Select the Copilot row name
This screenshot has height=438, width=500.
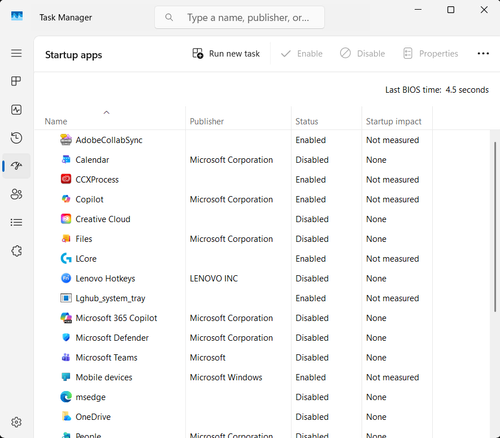coord(89,199)
